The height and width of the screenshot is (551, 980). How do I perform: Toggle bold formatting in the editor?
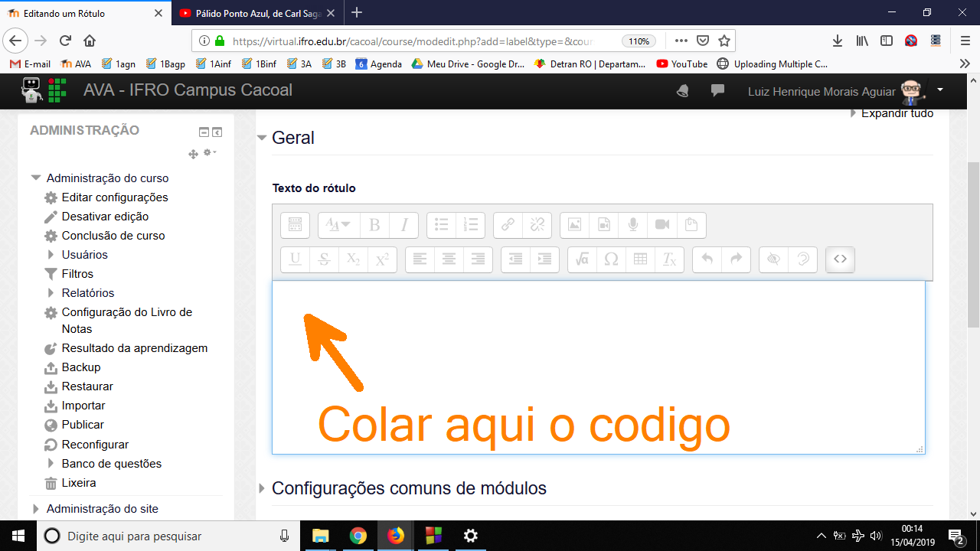click(x=374, y=225)
